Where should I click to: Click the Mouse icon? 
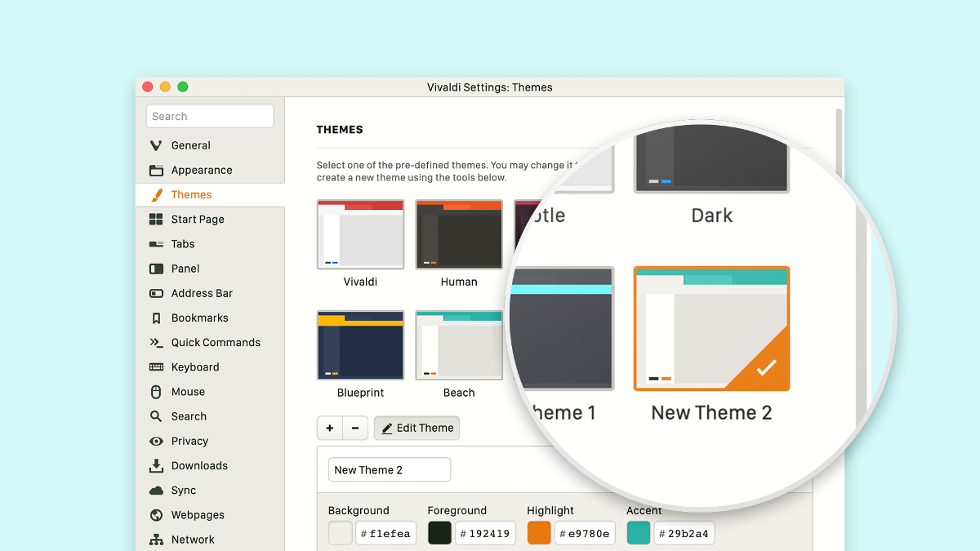(156, 392)
